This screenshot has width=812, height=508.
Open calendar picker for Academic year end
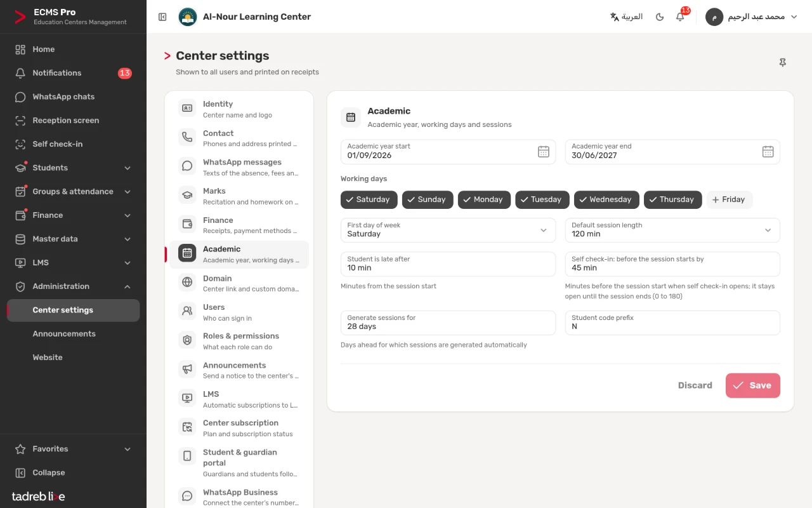click(x=768, y=152)
